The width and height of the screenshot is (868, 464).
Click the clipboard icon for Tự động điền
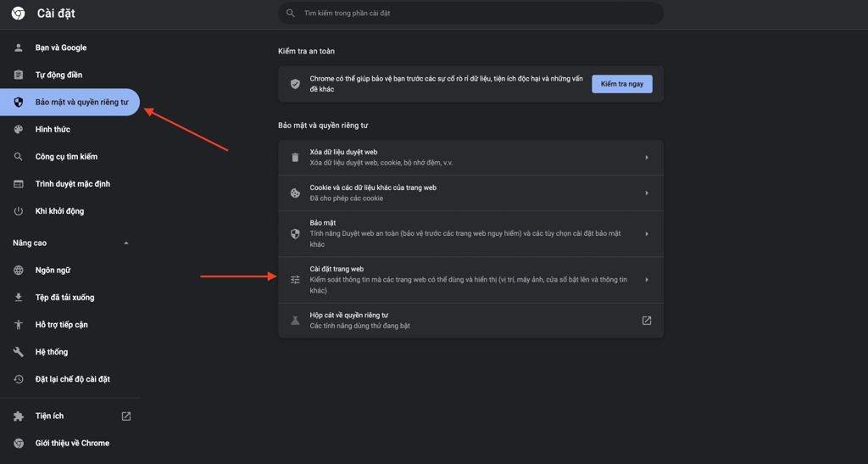pos(19,75)
